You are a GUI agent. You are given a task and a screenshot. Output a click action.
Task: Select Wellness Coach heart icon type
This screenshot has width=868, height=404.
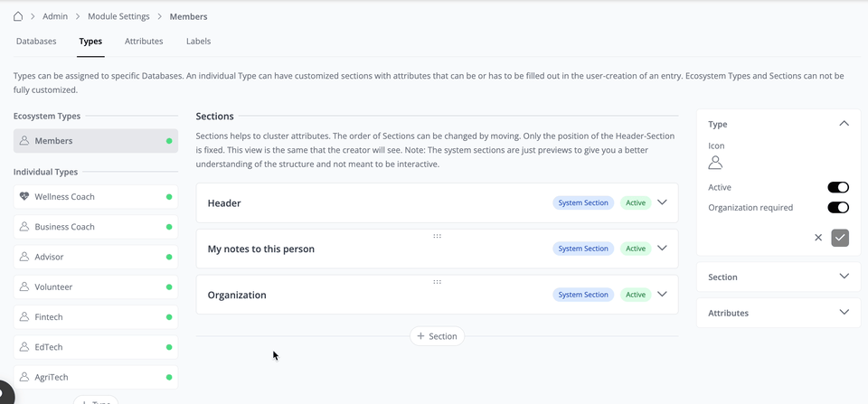(24, 196)
